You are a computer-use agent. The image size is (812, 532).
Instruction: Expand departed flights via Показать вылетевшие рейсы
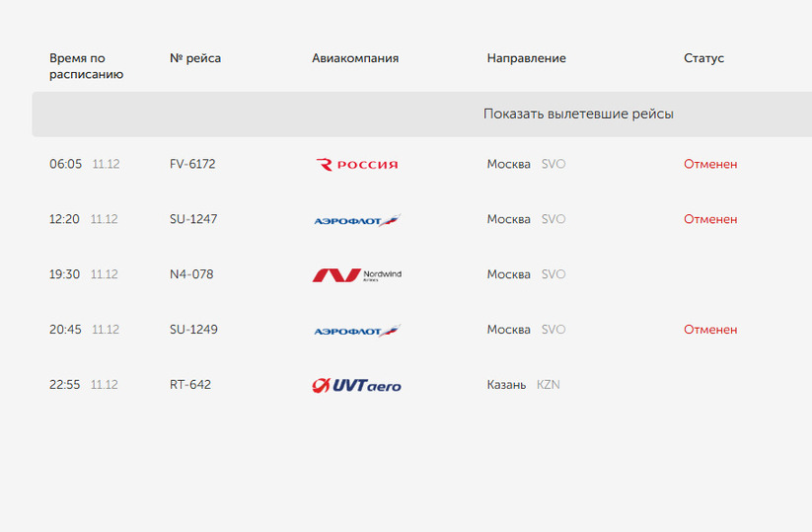click(578, 114)
